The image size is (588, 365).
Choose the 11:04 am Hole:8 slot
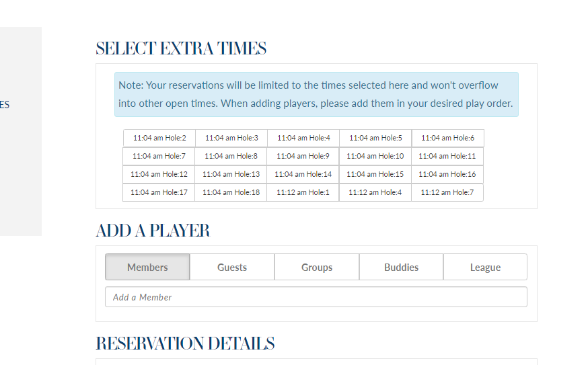[x=231, y=156]
